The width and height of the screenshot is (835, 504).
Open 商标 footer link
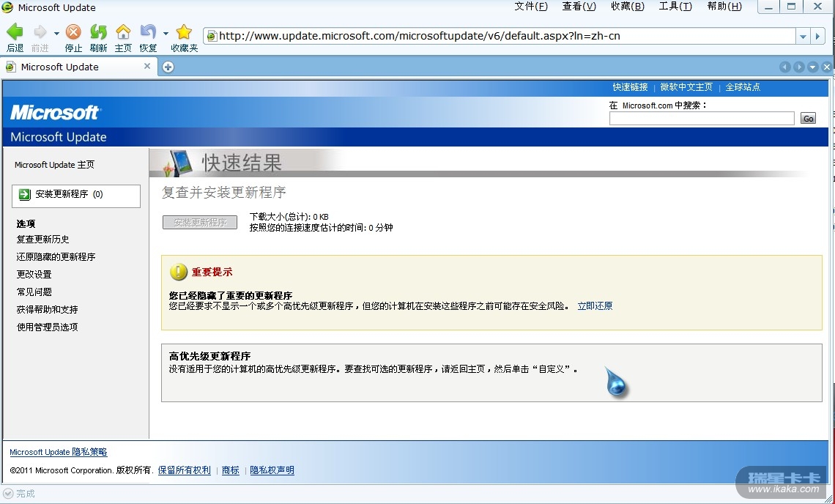231,470
